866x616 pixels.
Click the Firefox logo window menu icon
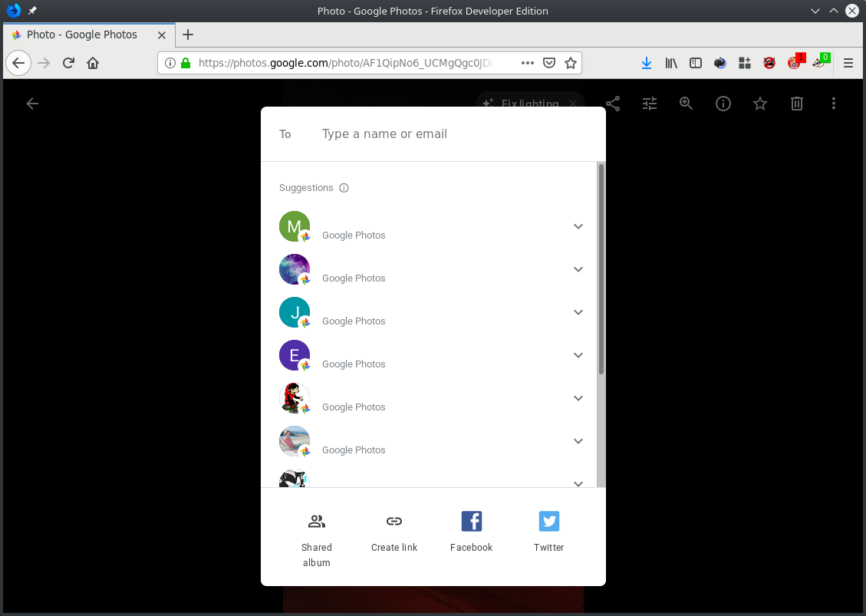(13, 11)
